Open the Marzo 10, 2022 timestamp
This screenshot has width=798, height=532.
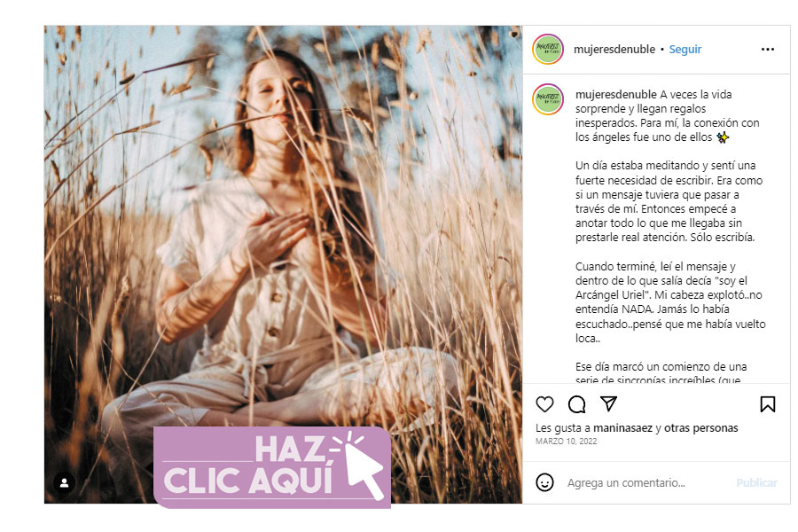click(566, 442)
